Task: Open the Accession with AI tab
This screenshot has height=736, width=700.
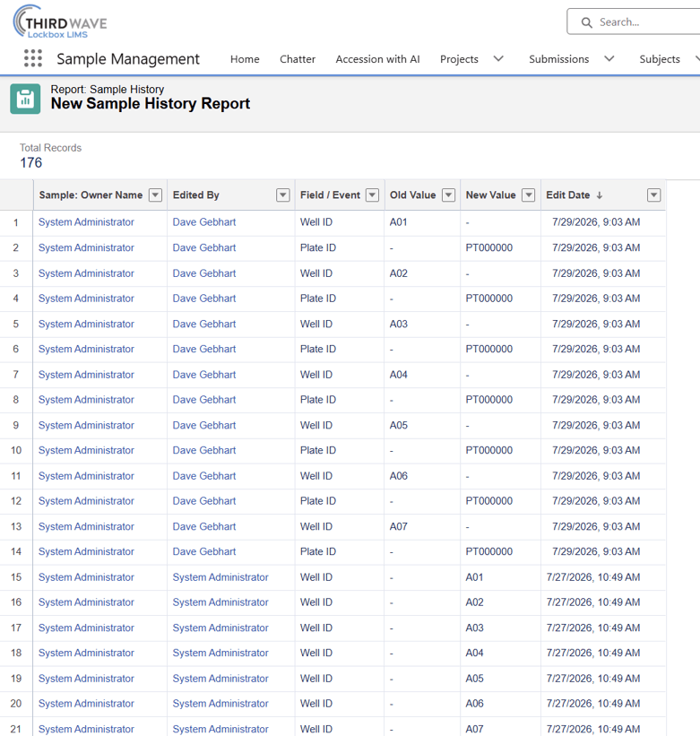Action: (377, 59)
